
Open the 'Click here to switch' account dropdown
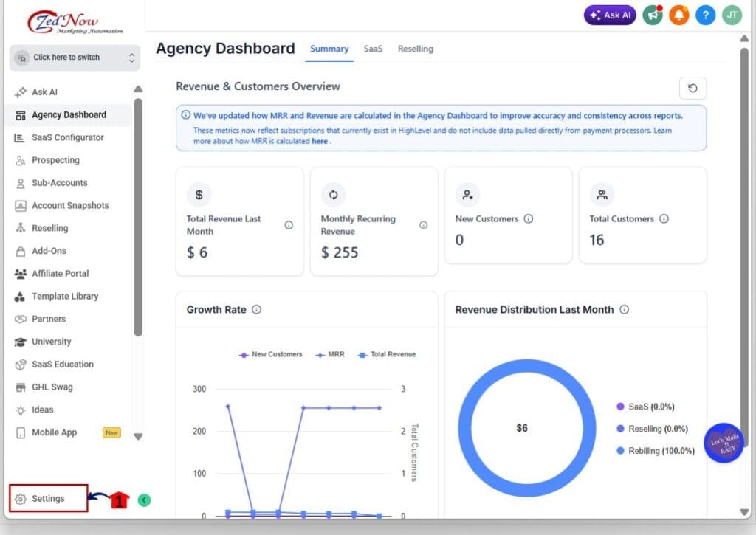pos(75,58)
